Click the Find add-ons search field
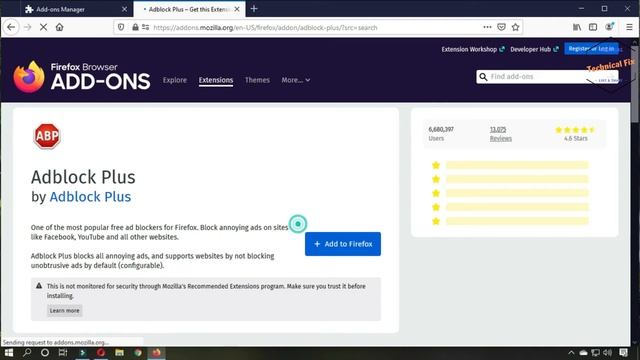Image resolution: width=640 pixels, height=360 pixels. (547, 77)
